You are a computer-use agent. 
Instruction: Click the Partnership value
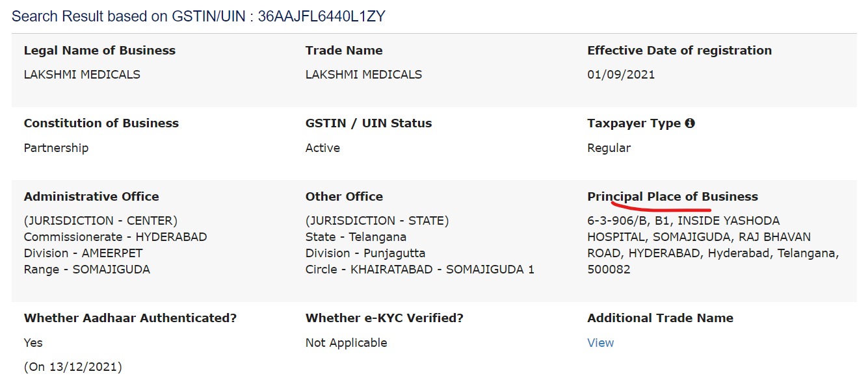point(56,148)
